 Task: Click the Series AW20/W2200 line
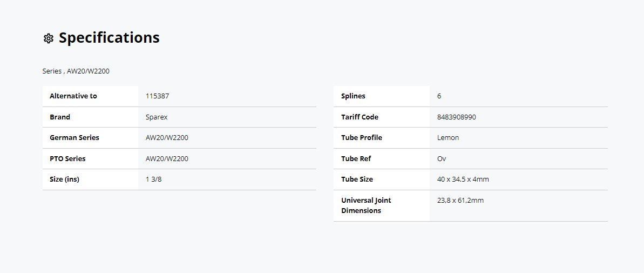tap(76, 71)
